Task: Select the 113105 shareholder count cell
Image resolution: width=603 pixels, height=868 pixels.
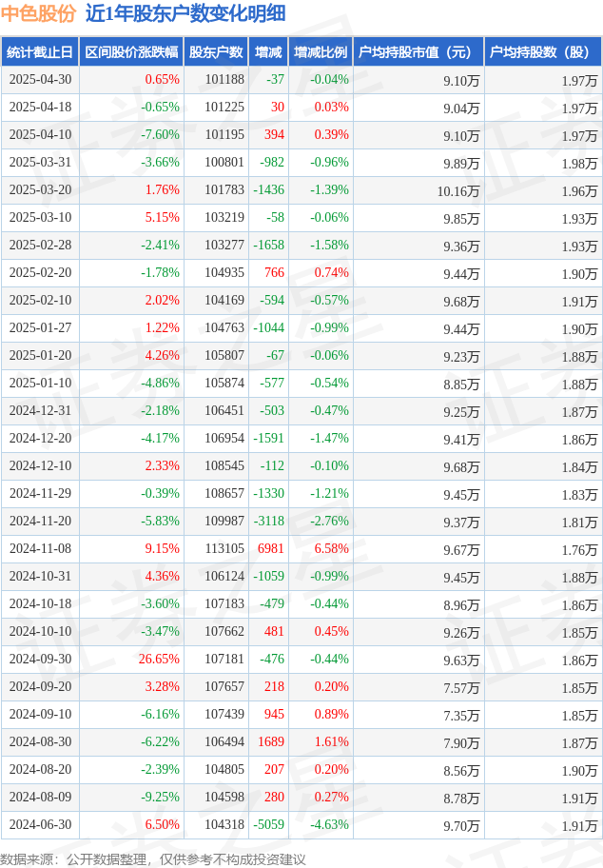Action: point(224,548)
